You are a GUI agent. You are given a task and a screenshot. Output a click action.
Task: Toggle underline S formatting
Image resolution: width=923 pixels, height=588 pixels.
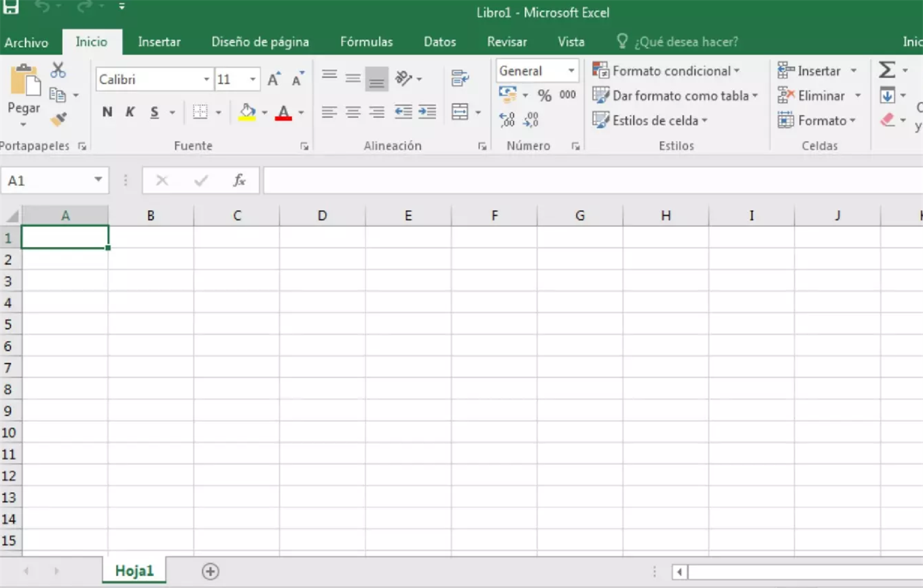(154, 112)
